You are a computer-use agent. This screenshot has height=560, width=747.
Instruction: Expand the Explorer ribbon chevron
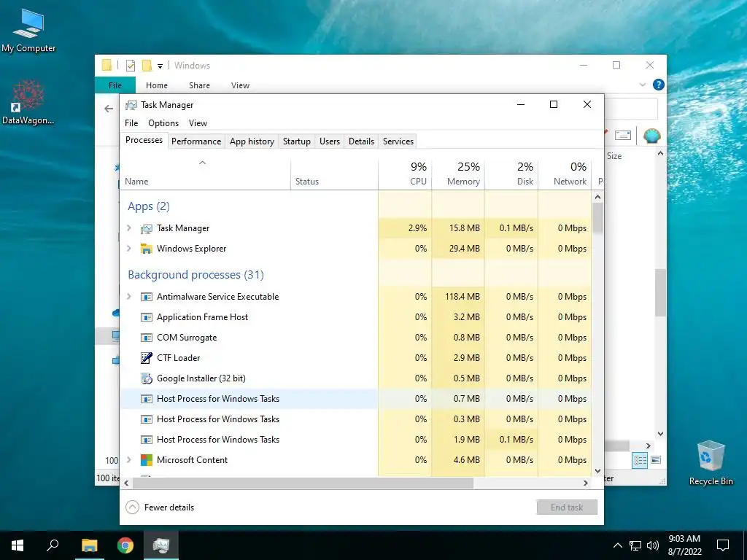642,85
